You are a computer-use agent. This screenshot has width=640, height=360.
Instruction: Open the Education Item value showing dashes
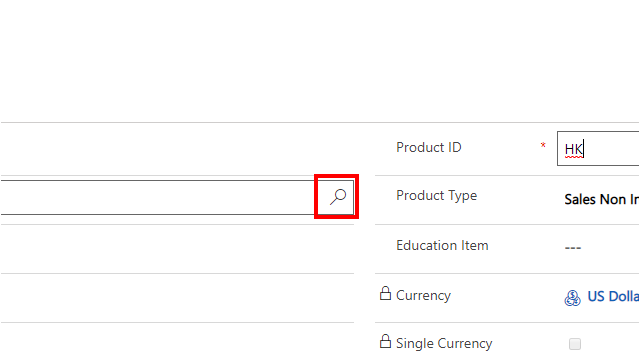click(573, 248)
